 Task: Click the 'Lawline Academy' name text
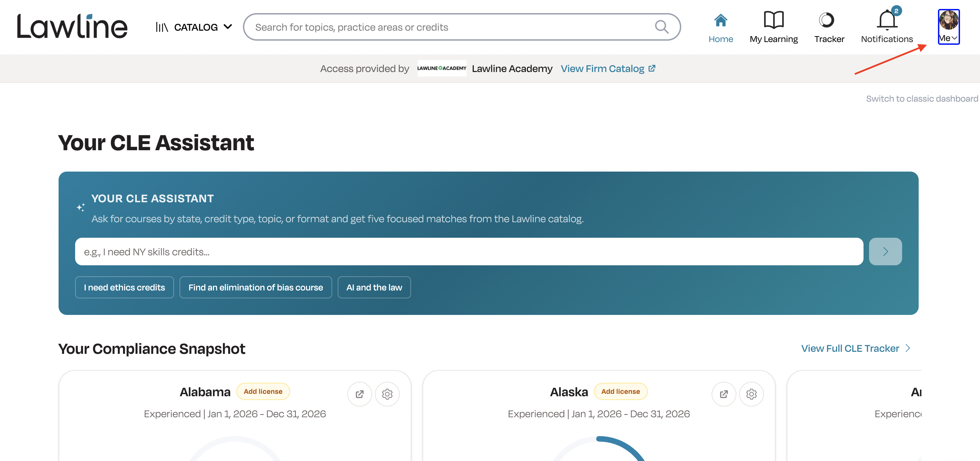(x=512, y=69)
